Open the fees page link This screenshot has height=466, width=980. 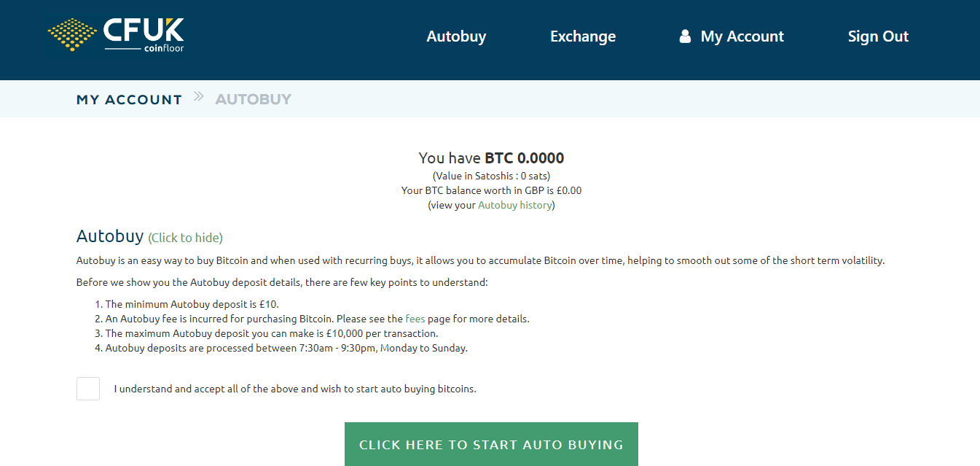415,319
